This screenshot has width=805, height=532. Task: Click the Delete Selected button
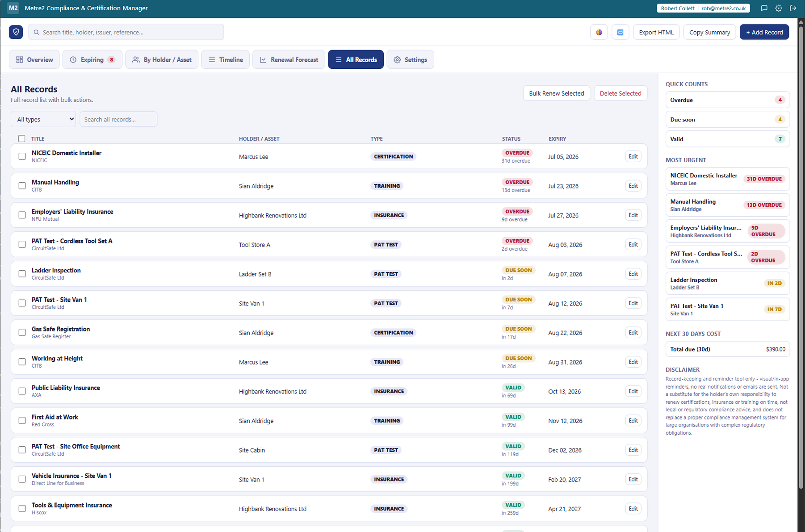[621, 93]
